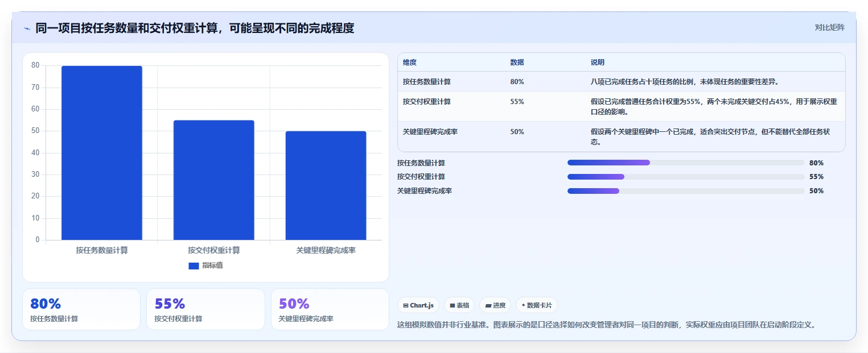Toggle the 指标值 legend color box

[194, 265]
